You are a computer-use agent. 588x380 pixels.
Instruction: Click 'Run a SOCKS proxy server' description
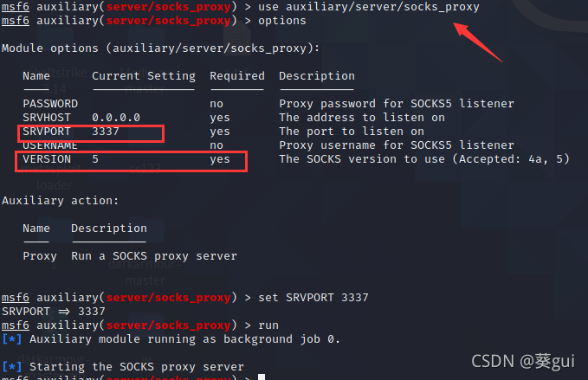[154, 256]
